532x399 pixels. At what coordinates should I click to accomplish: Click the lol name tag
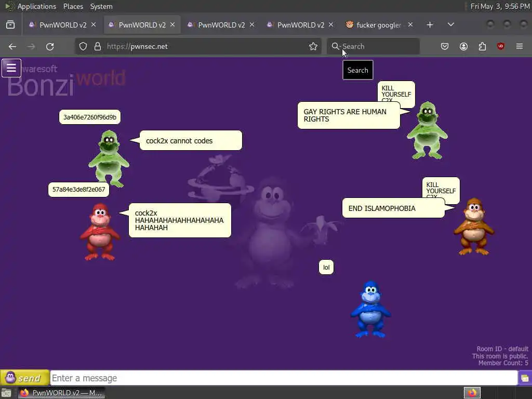pyautogui.click(x=326, y=268)
